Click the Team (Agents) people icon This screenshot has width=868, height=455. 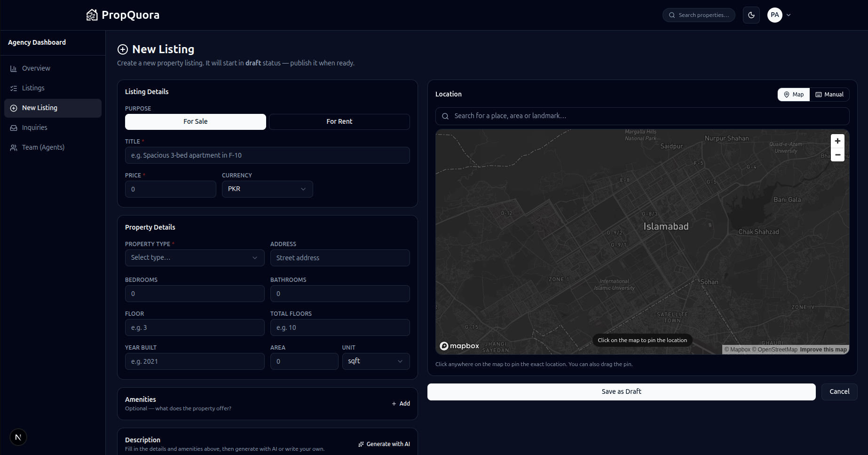click(14, 148)
